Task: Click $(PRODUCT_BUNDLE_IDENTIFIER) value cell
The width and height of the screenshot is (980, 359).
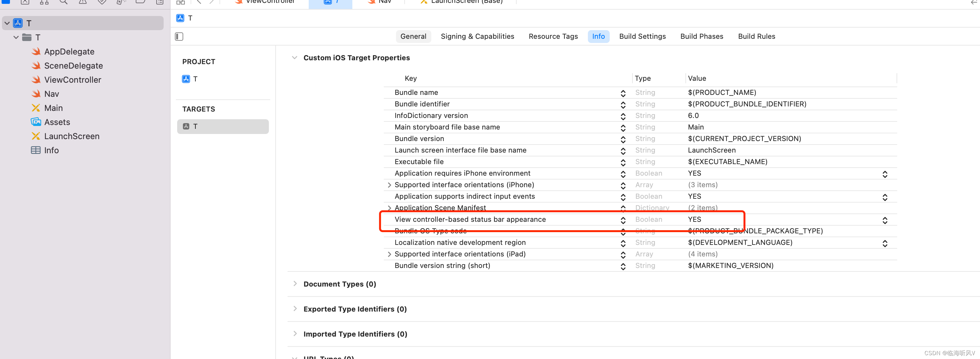Action: point(747,104)
